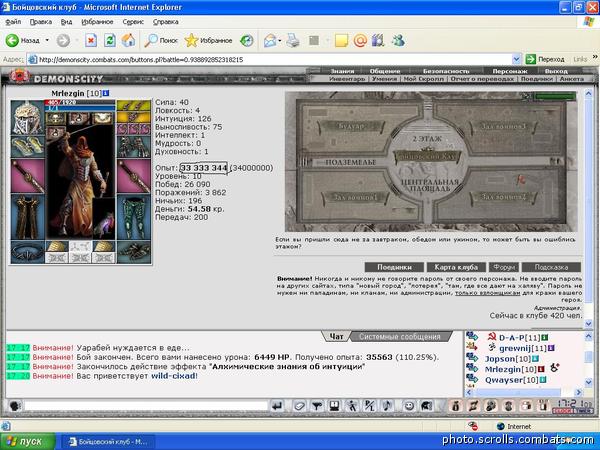
Task: Click the chat save-disk icon
Action: [x=334, y=406]
